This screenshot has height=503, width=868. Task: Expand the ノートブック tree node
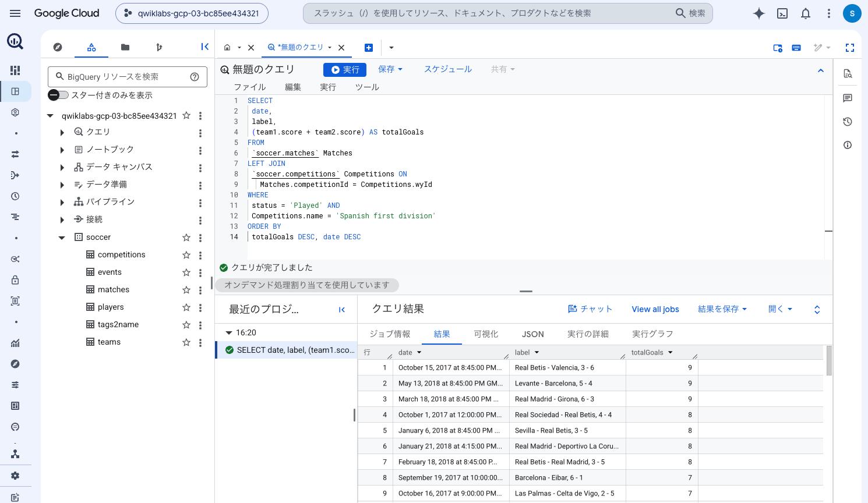62,150
